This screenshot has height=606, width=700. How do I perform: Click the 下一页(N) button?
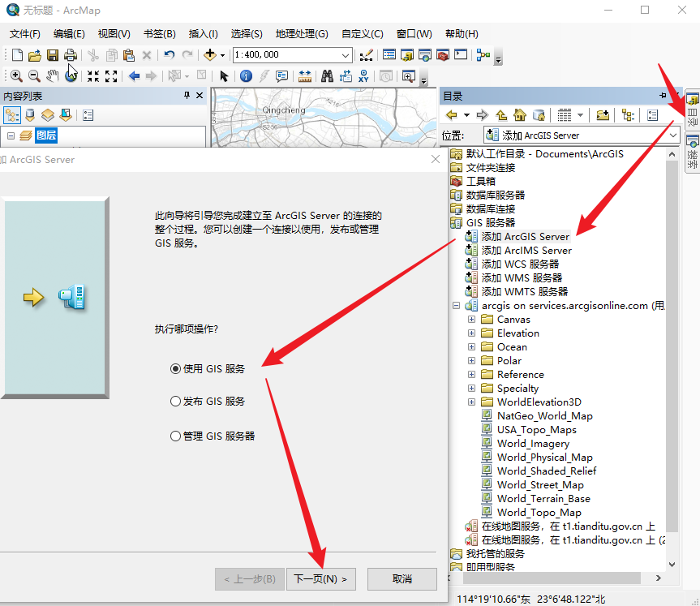click(x=321, y=579)
